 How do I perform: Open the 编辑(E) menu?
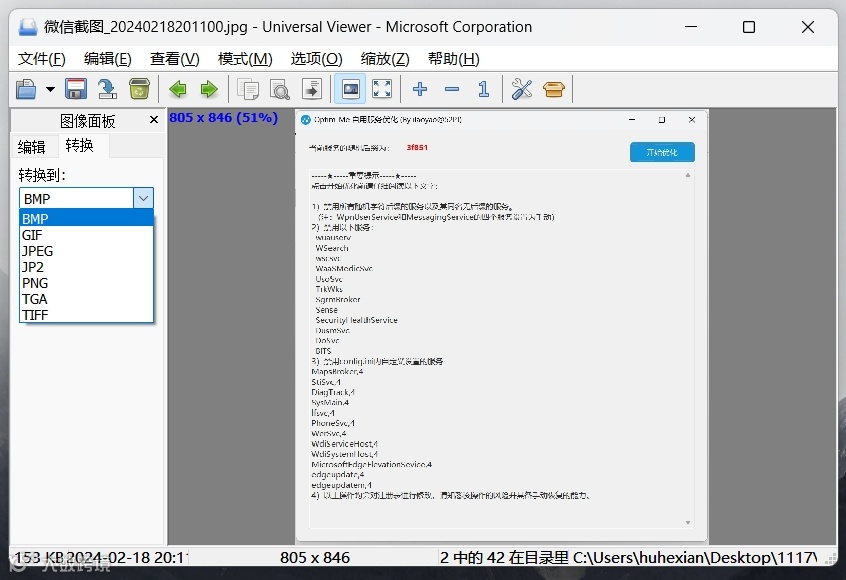coord(107,59)
